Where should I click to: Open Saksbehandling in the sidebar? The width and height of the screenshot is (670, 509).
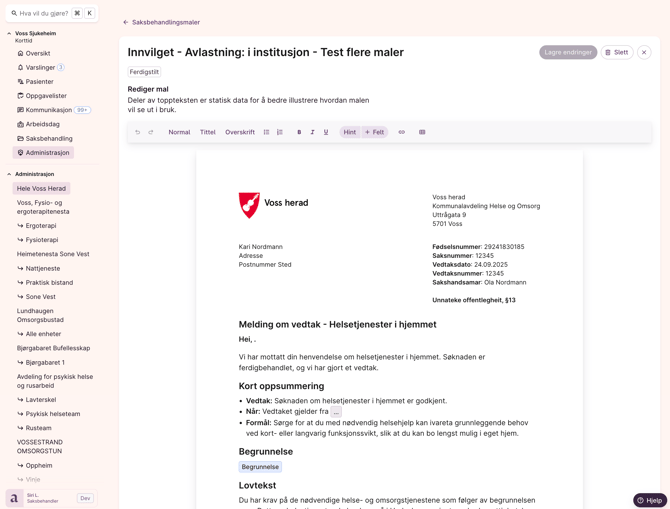point(48,139)
